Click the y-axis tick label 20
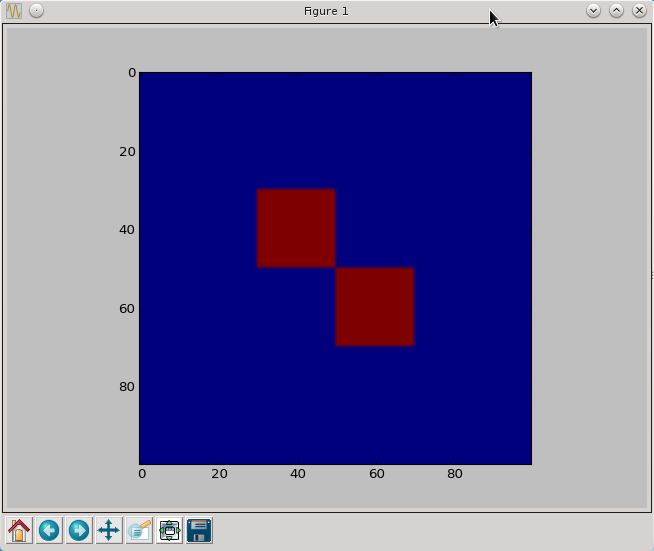 (x=127, y=151)
